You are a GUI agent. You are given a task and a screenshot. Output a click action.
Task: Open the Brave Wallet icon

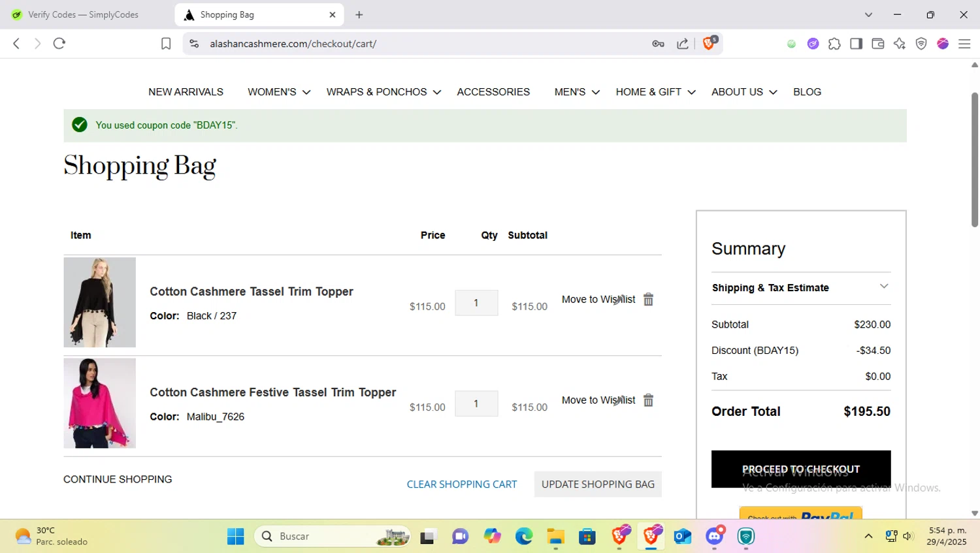point(877,44)
